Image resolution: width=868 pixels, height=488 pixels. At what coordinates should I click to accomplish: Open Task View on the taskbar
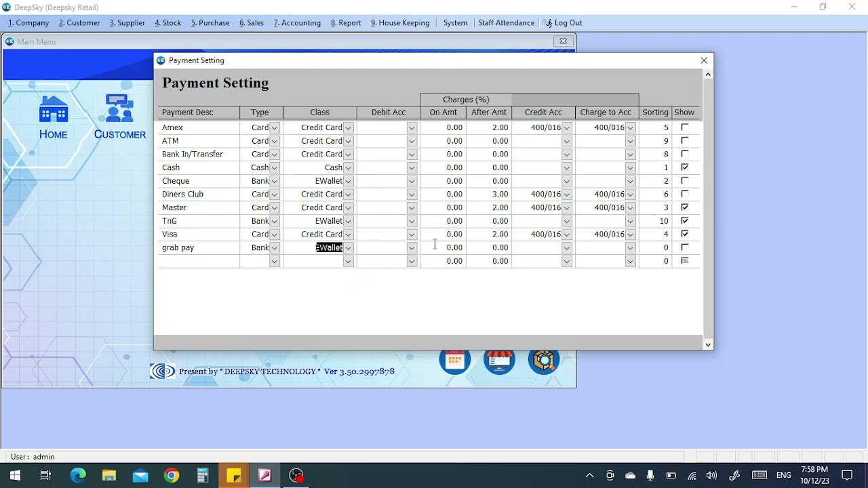pos(46,476)
